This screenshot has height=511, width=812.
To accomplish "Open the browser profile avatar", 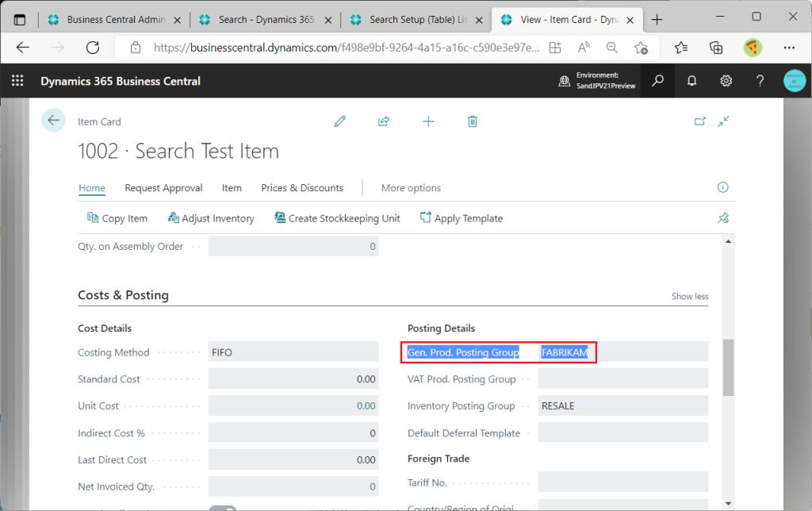I will click(753, 48).
